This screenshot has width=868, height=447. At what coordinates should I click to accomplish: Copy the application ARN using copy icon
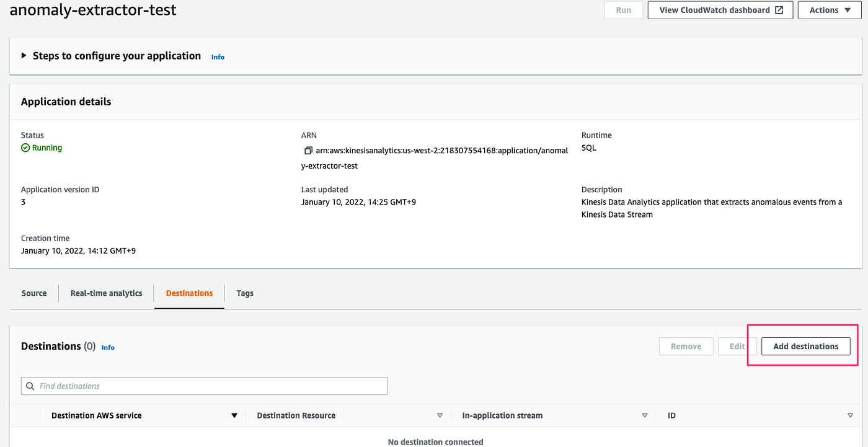pyautogui.click(x=308, y=151)
